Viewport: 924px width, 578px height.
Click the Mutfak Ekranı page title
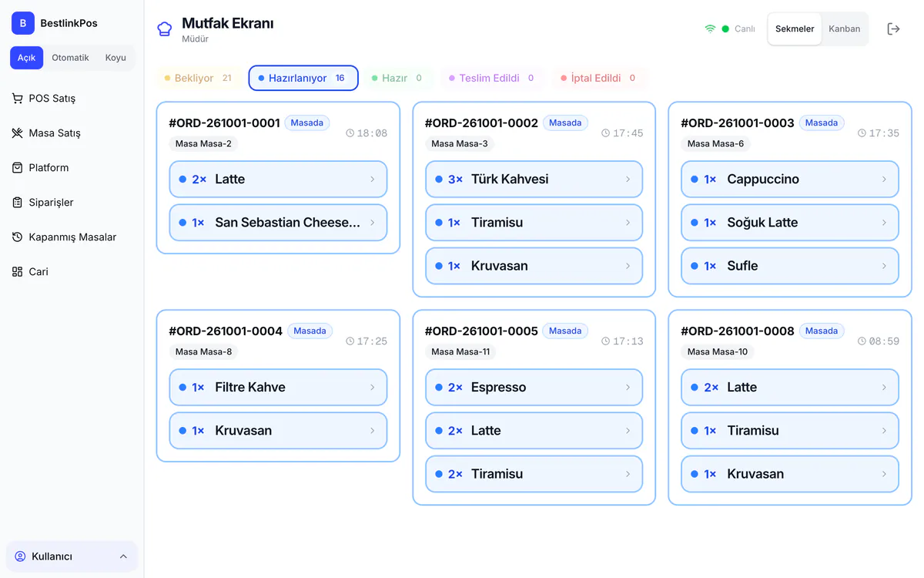tap(228, 23)
